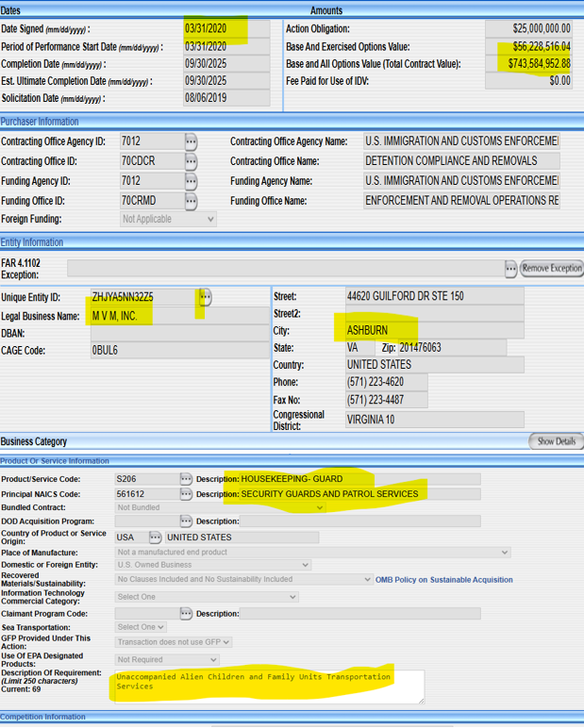584x728 pixels.
Task: Open FAR 4.1102 Exception lookup ellipsis
Action: (510, 269)
